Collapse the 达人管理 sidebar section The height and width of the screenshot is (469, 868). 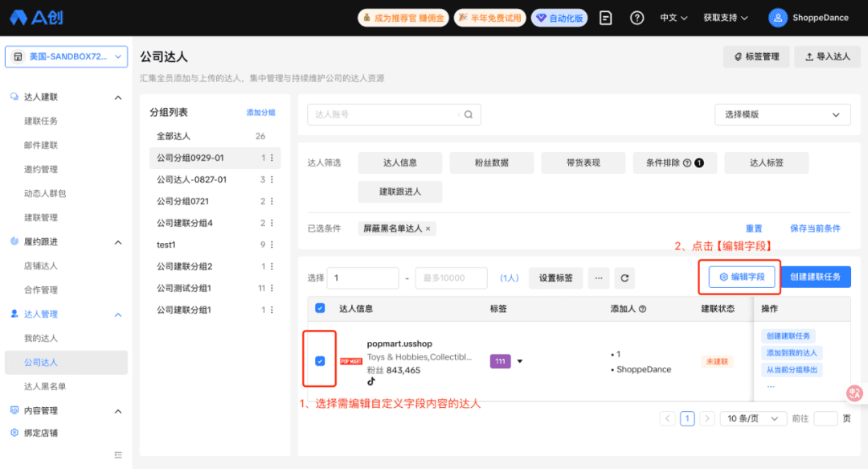[118, 315]
